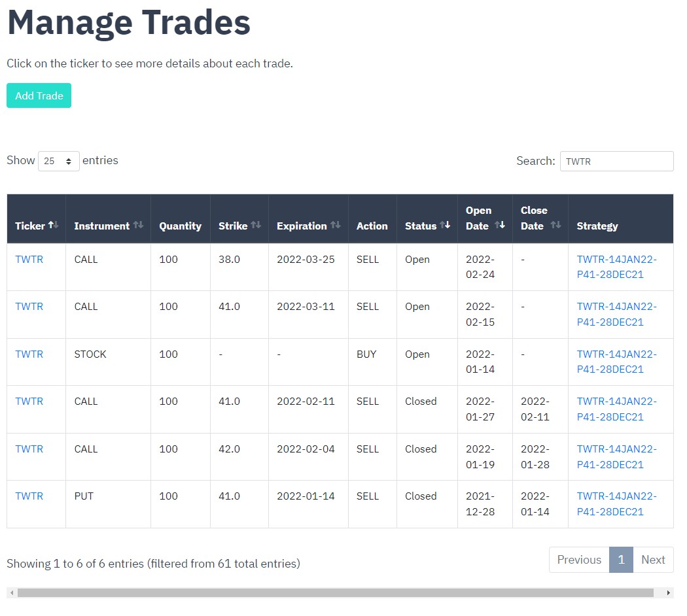
Task: Select open date 2022-02-24 cell
Action: [485, 267]
